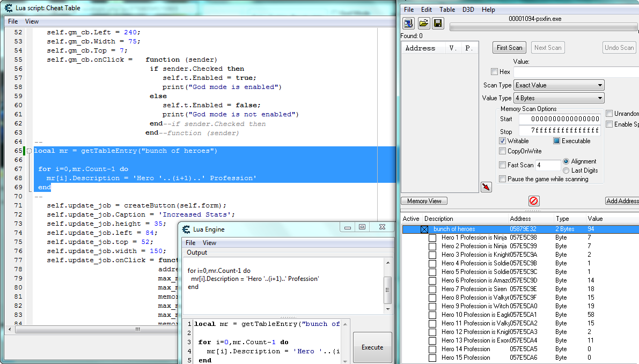Open the D3D menu
Screen dimensions: 639x364
pos(468,10)
